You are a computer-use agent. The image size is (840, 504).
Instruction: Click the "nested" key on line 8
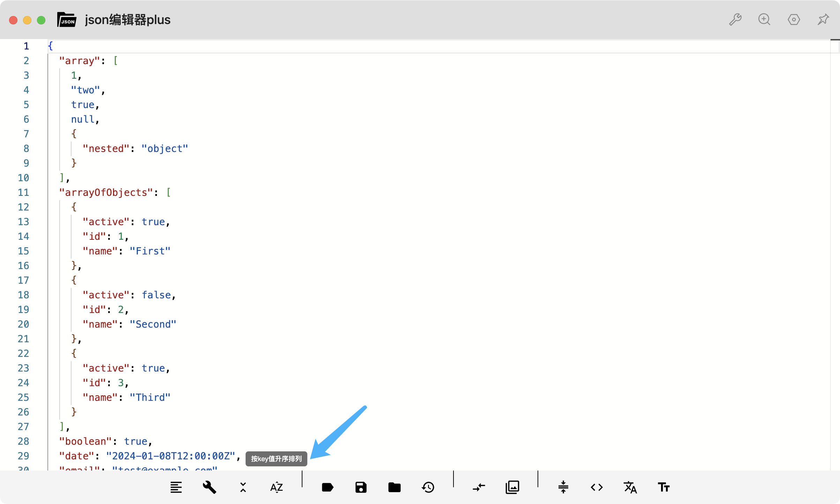[106, 148]
